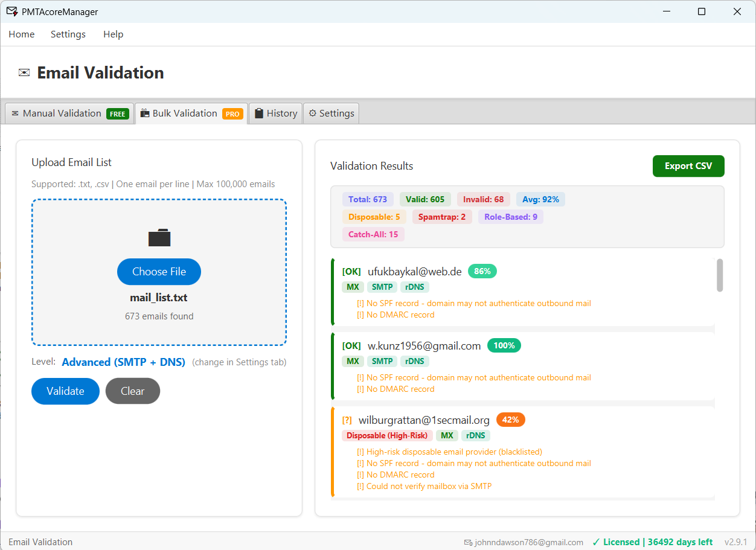Click the rDNS badge under wilburgrattan@1secmail.org

pos(476,435)
